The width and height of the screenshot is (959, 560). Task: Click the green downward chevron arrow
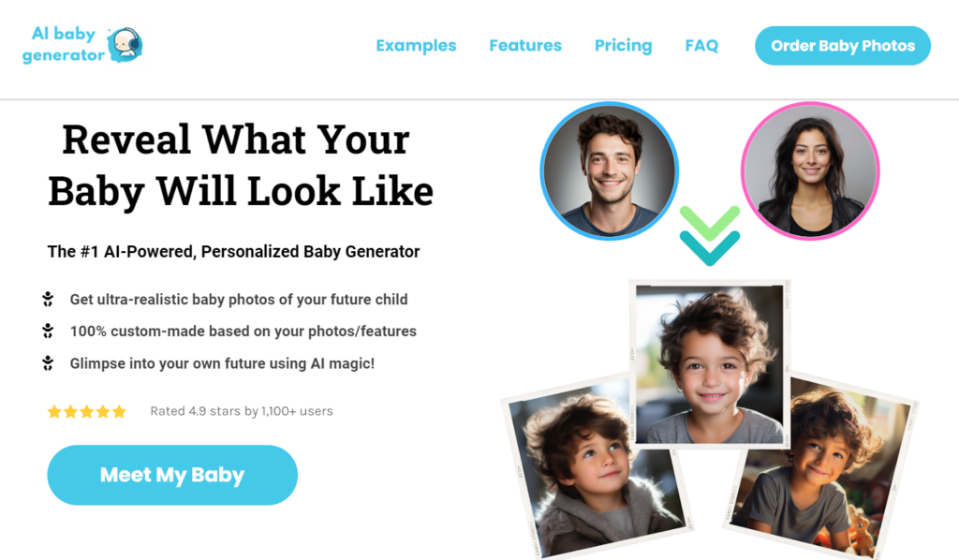709,223
